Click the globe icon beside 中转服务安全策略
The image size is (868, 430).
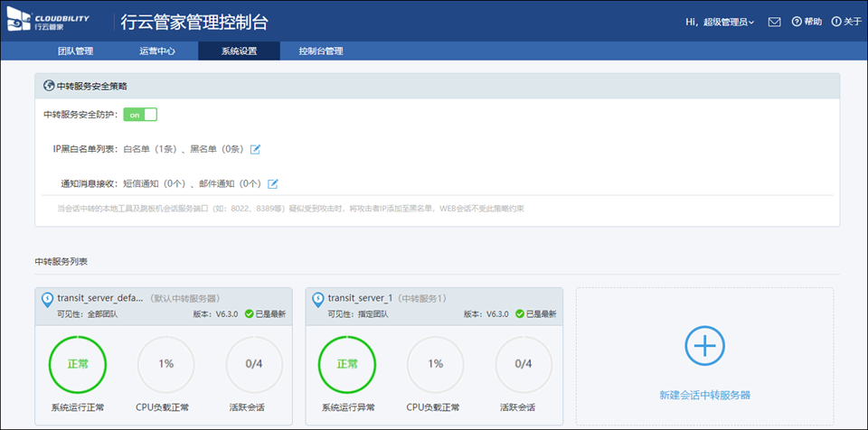coord(49,86)
